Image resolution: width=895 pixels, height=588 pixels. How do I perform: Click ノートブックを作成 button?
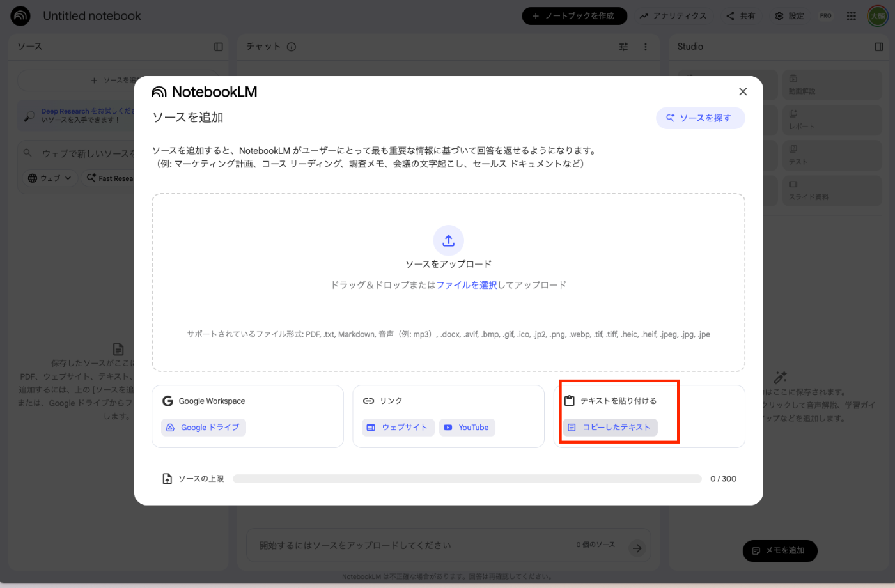(x=574, y=16)
